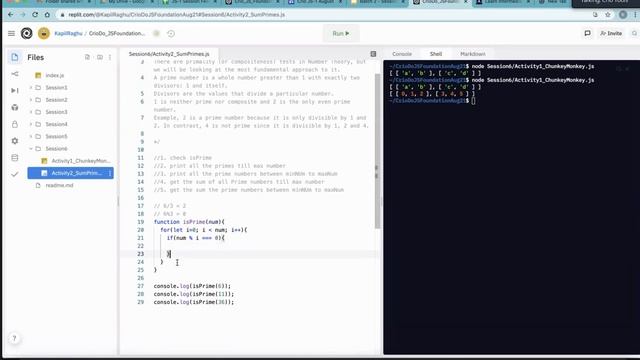This screenshot has height=360, width=640.
Task: Open the KapilRaghu profile link
Action: click(69, 33)
